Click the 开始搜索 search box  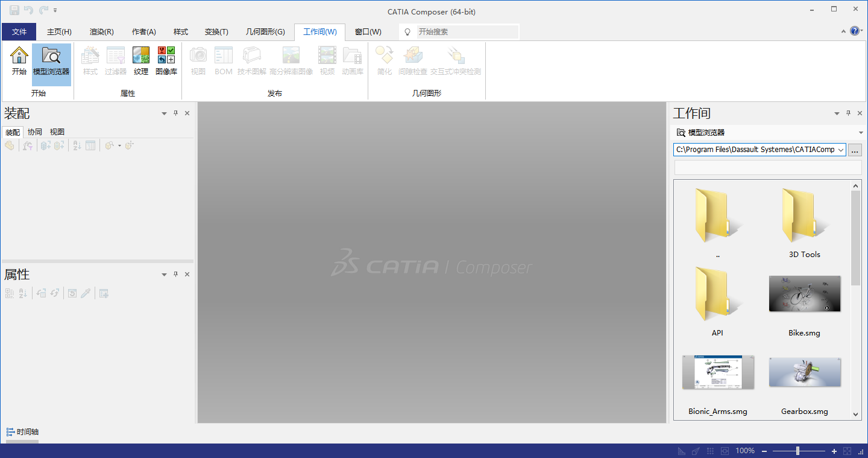(x=468, y=32)
